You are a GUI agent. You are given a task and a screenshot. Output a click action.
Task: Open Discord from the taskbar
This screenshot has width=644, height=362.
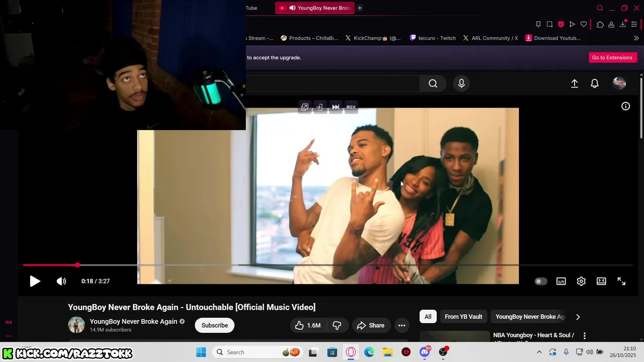(x=425, y=352)
